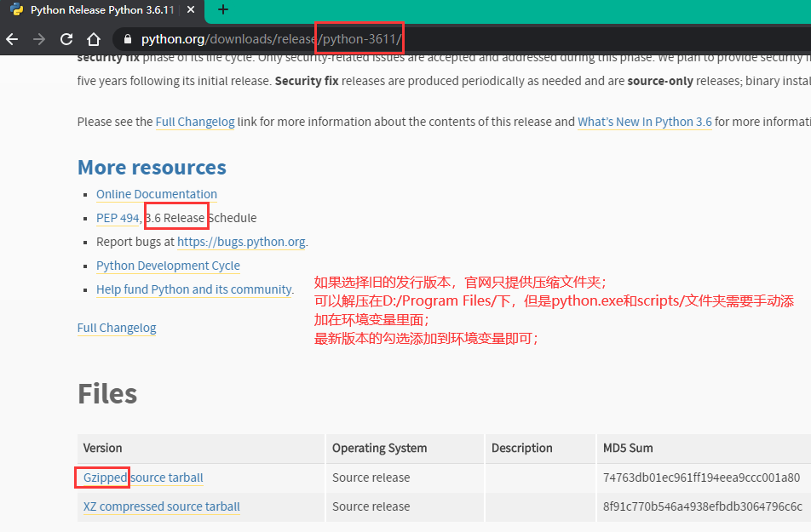Focus the python.org address bar
The width and height of the screenshot is (811, 532).
tap(460, 39)
